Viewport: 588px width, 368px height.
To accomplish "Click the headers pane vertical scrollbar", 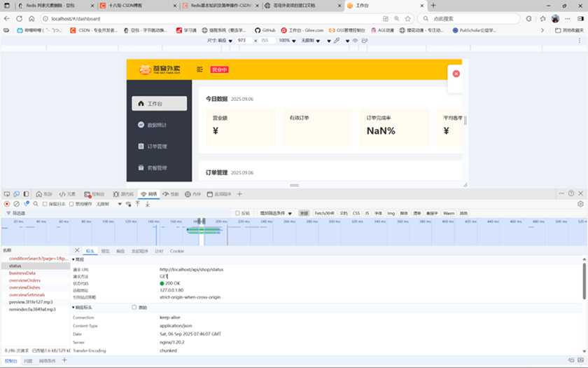I will click(584, 281).
